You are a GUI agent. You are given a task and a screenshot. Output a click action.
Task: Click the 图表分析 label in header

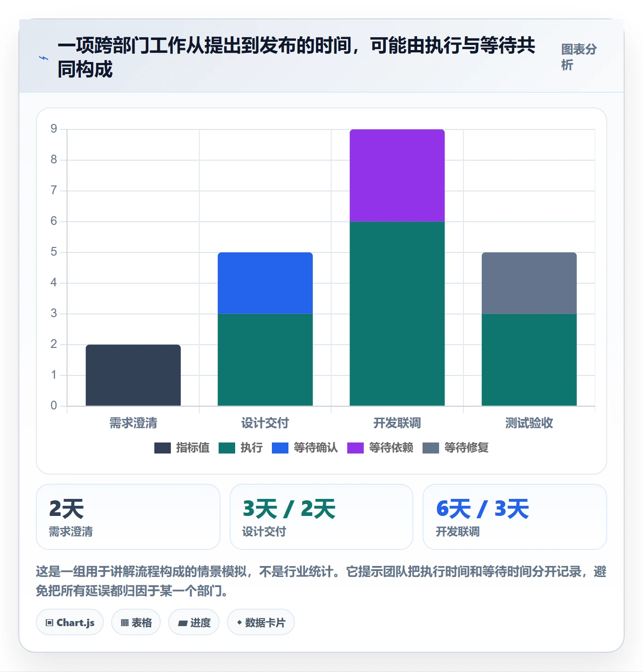(x=579, y=57)
